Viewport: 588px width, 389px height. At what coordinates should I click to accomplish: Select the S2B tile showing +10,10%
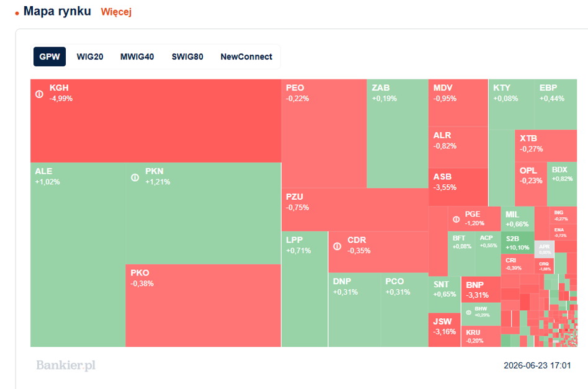click(x=517, y=243)
